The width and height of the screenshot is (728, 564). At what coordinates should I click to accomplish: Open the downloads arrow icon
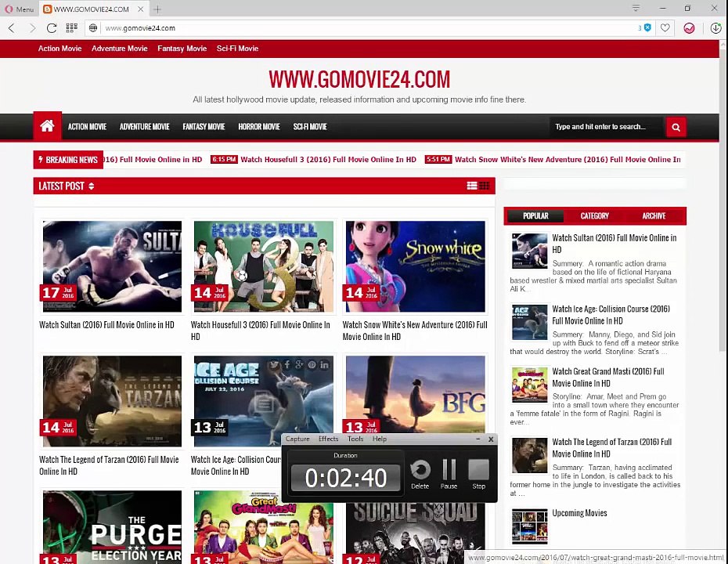click(x=715, y=28)
